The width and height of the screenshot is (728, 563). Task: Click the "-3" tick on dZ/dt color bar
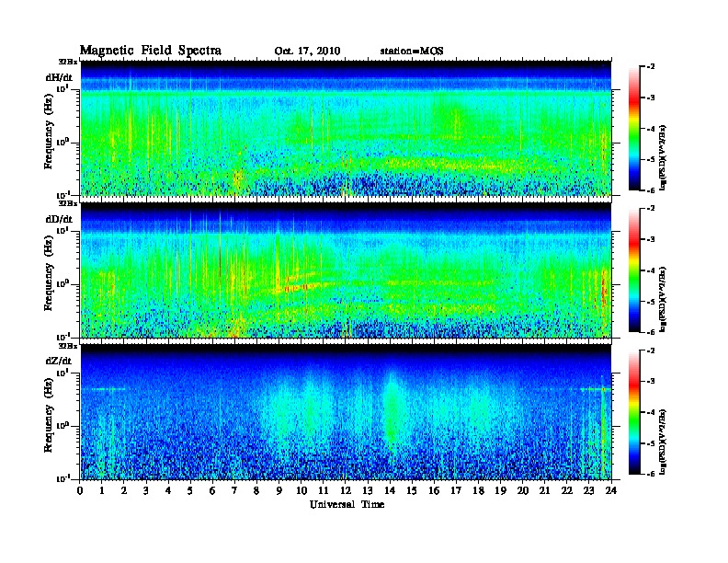coord(651,382)
